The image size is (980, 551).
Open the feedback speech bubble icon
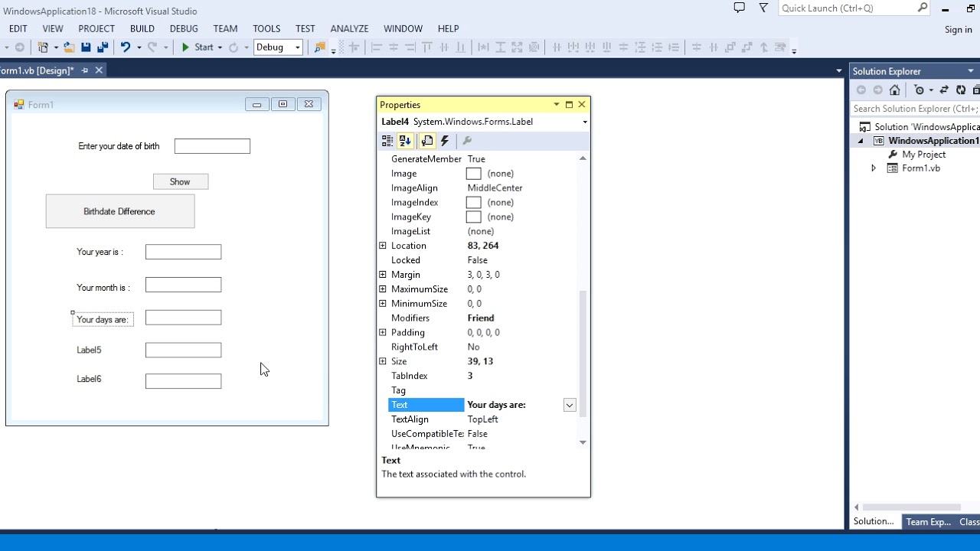point(739,8)
